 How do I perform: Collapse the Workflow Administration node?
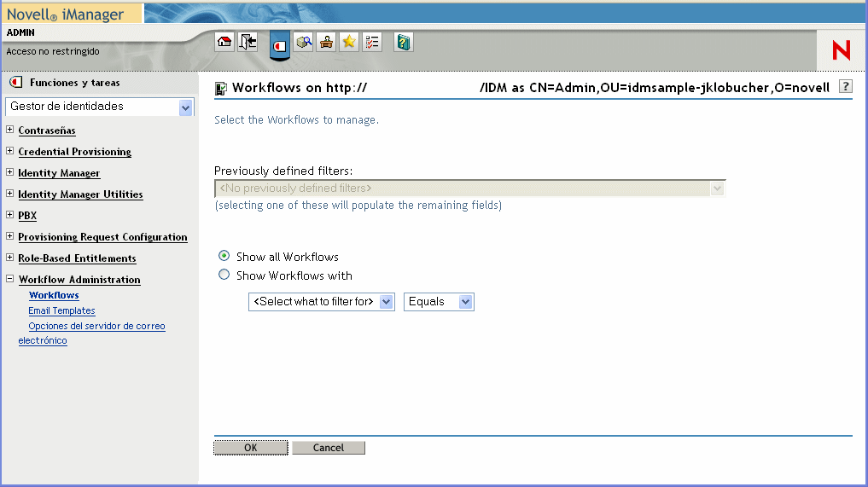tap(10, 279)
